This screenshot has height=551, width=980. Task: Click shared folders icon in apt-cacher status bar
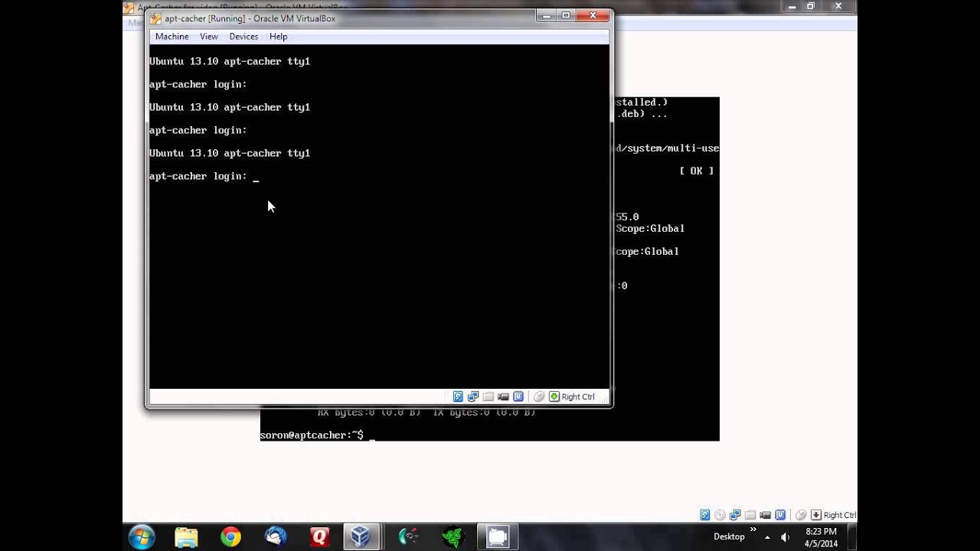(x=488, y=396)
